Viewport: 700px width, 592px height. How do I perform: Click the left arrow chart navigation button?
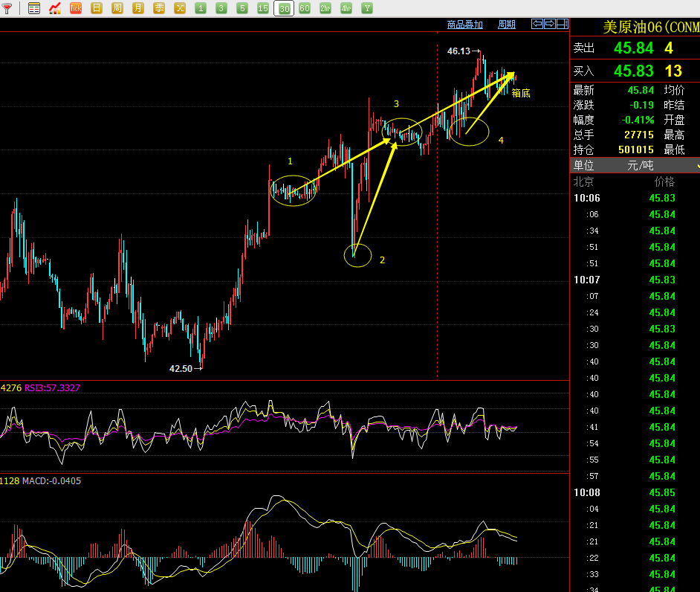point(537,25)
